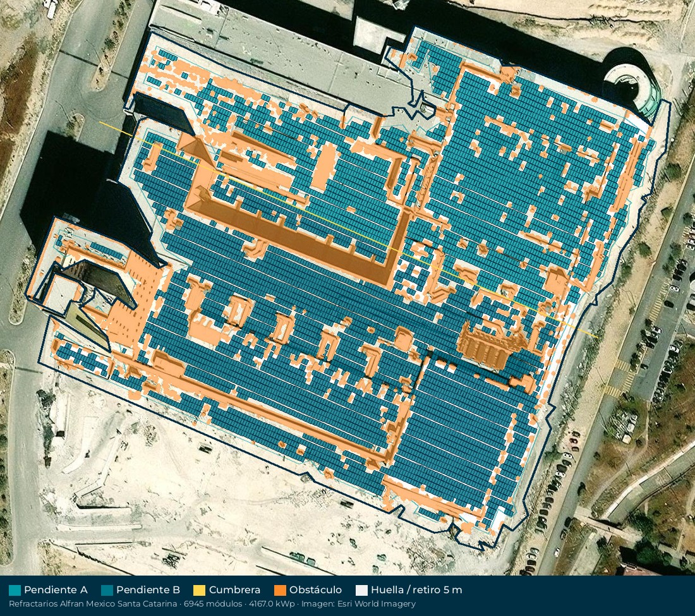This screenshot has width=695, height=616.
Task: Open the Esri World Imagery attribution
Action: click(377, 603)
